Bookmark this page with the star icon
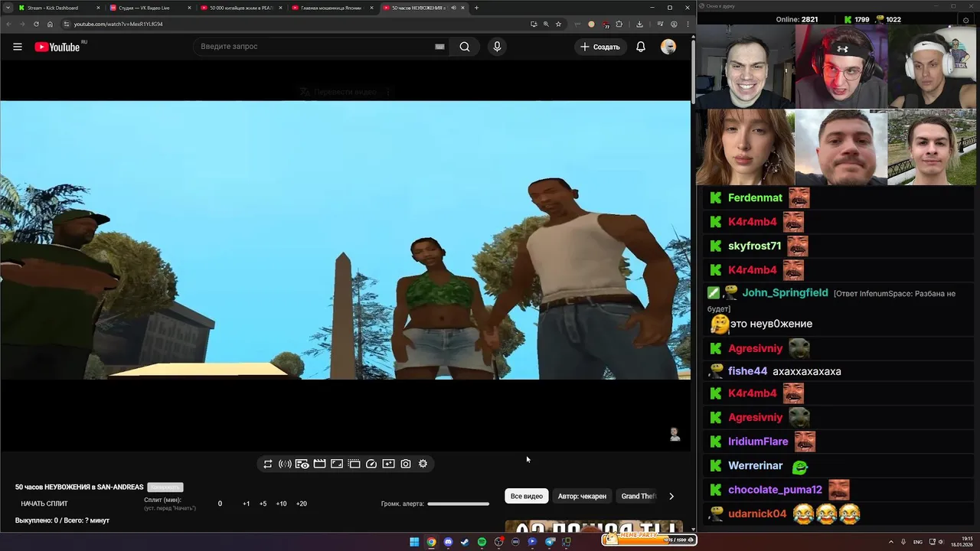Image resolution: width=980 pixels, height=551 pixels. (558, 24)
